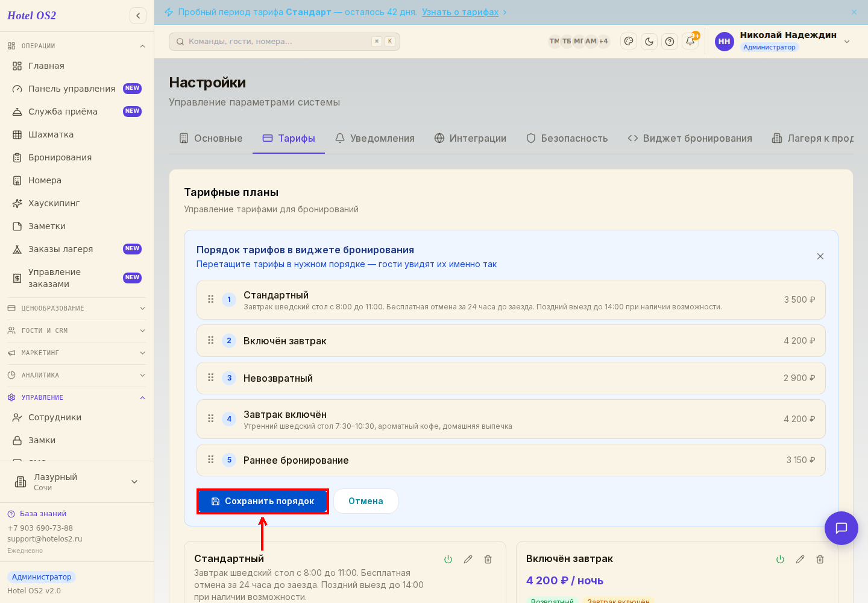Edit the Стандартный tariff pencil icon
This screenshot has height=603, width=868.
(x=468, y=560)
